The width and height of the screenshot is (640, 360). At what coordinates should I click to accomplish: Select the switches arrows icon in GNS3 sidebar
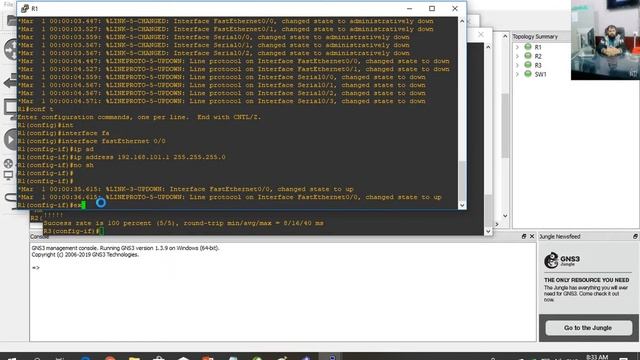tap(11, 82)
